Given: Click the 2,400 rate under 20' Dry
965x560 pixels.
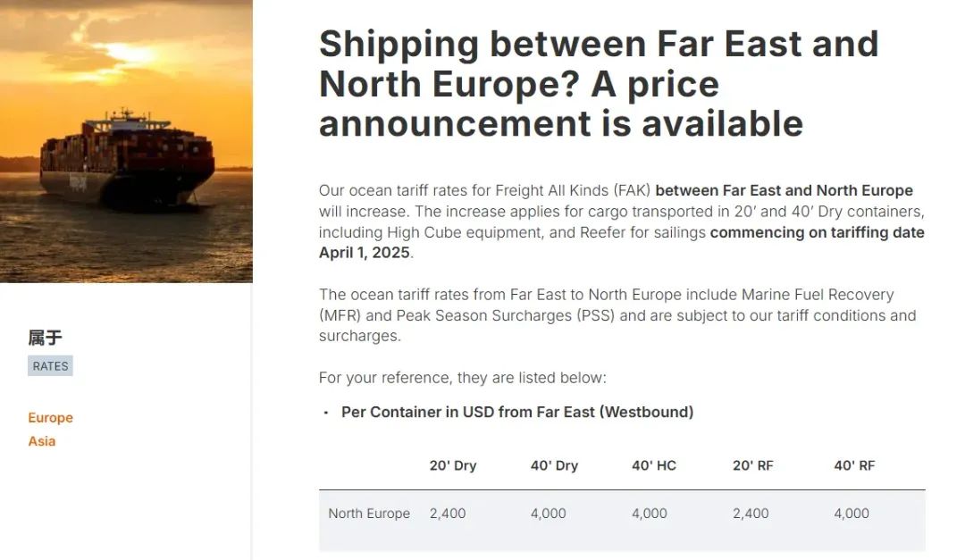Looking at the screenshot, I should [x=448, y=514].
